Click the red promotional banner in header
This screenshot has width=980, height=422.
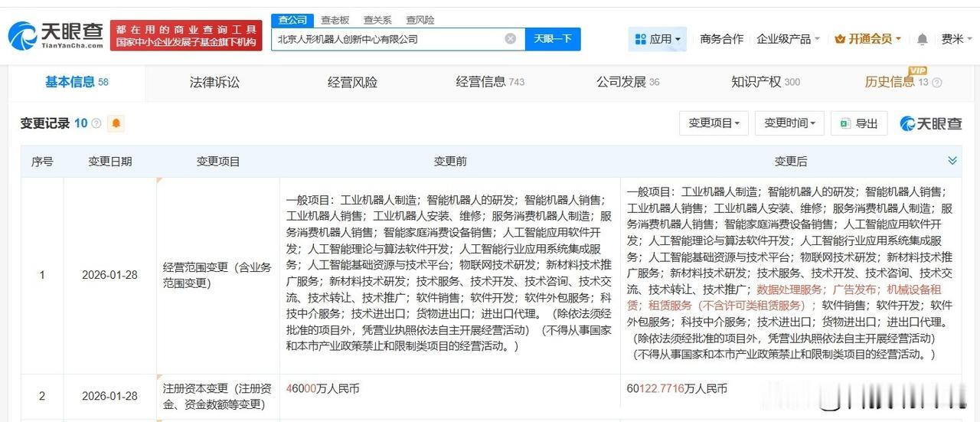pyautogui.click(x=186, y=35)
